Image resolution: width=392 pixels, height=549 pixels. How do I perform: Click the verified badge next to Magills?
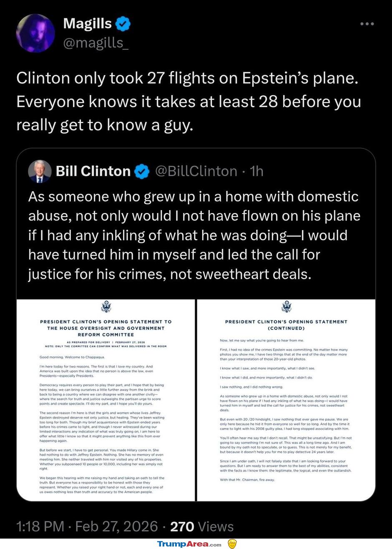point(123,24)
